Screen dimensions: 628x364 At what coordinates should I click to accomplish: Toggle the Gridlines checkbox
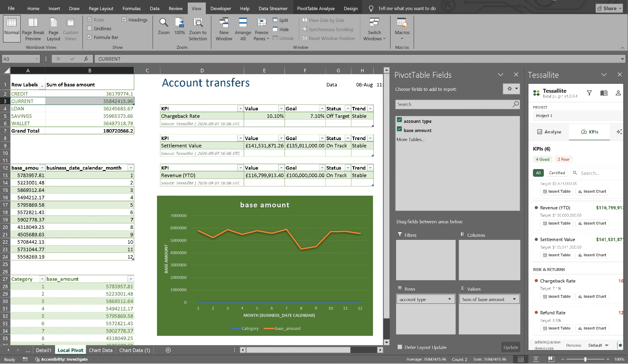pos(90,29)
